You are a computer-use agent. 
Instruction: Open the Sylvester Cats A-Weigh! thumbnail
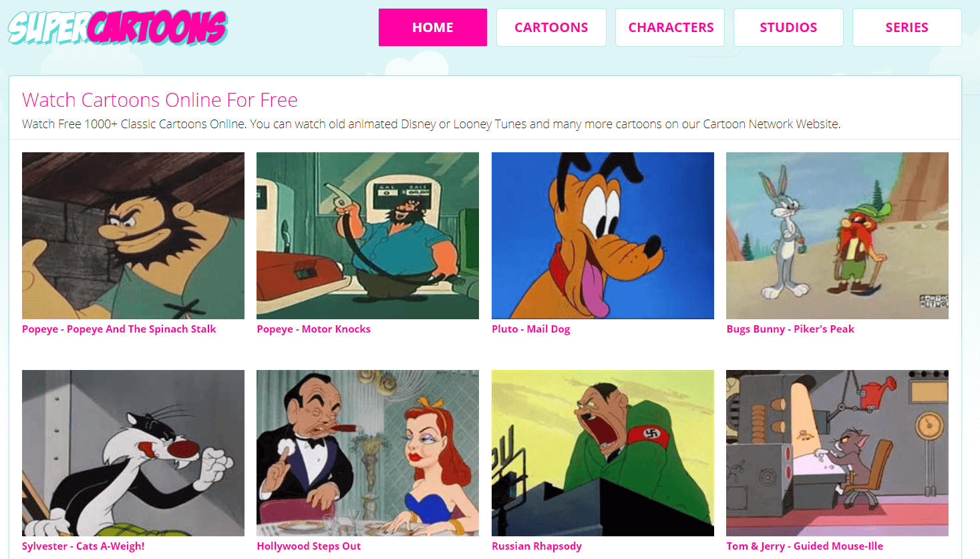click(x=133, y=453)
